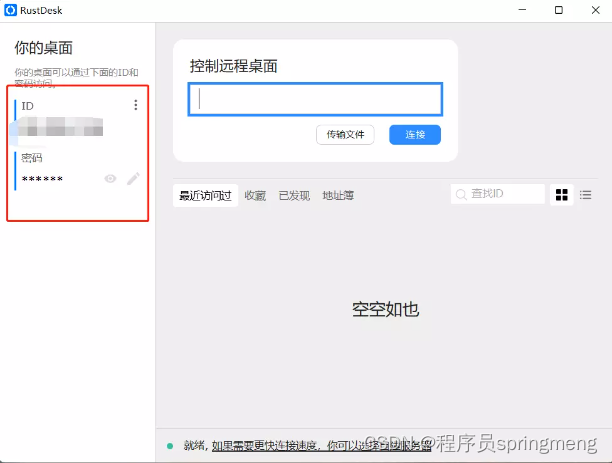This screenshot has width=612, height=463.
Task: Click the 传输文件 button
Action: (x=346, y=135)
